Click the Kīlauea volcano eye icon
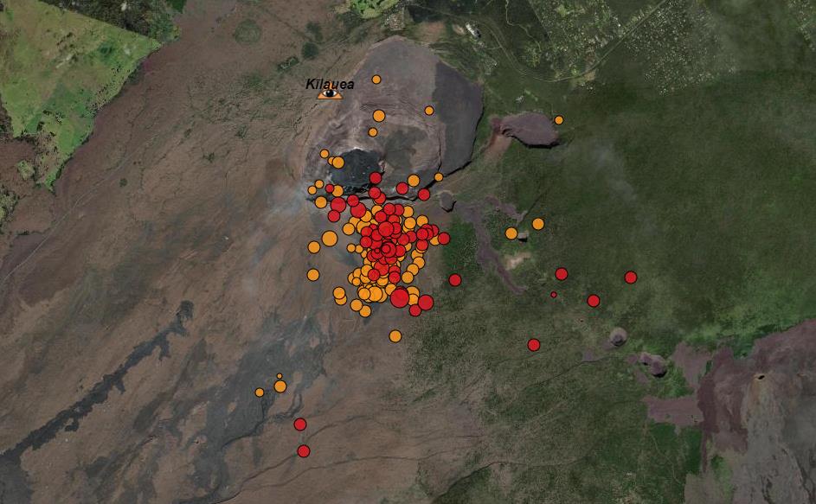This screenshot has height=504, width=816. pos(330,94)
